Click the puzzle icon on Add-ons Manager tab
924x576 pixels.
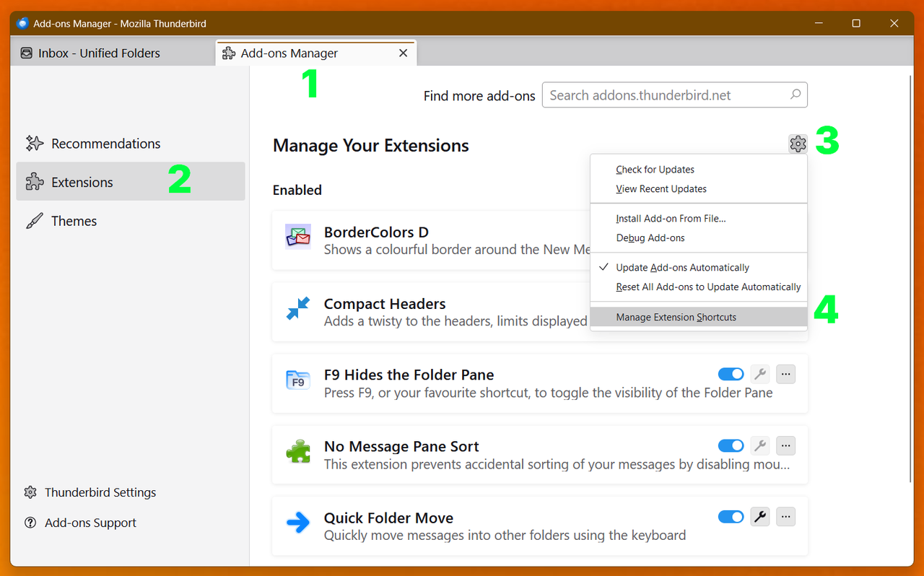(x=229, y=53)
